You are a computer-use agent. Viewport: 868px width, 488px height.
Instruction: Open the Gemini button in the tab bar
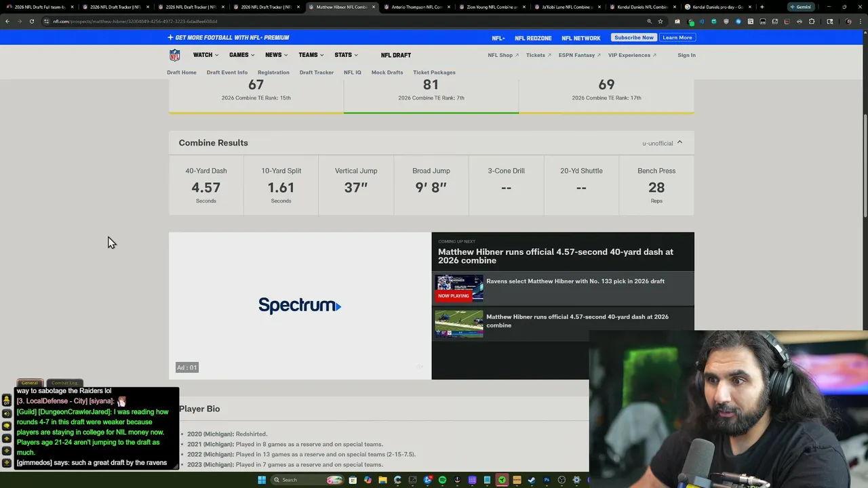801,7
